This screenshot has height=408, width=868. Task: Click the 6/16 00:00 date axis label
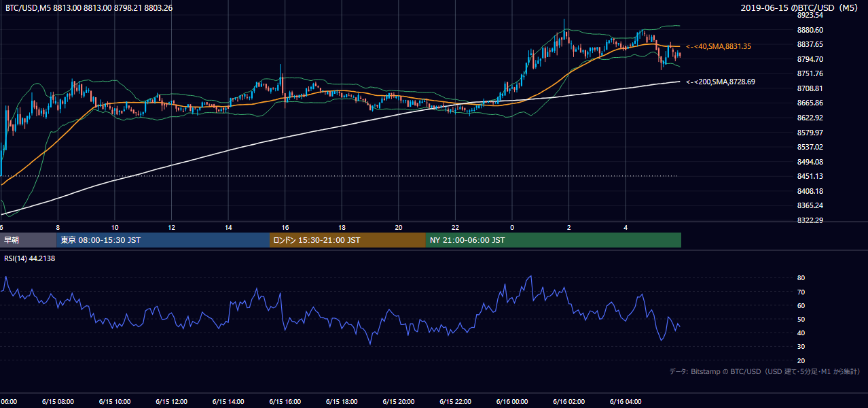(x=512, y=402)
